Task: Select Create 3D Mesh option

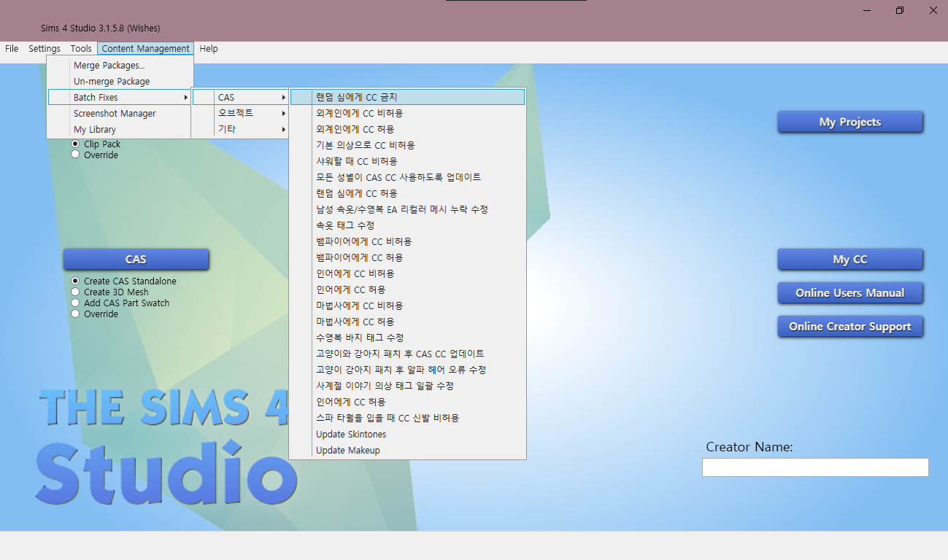Action: pyautogui.click(x=75, y=292)
